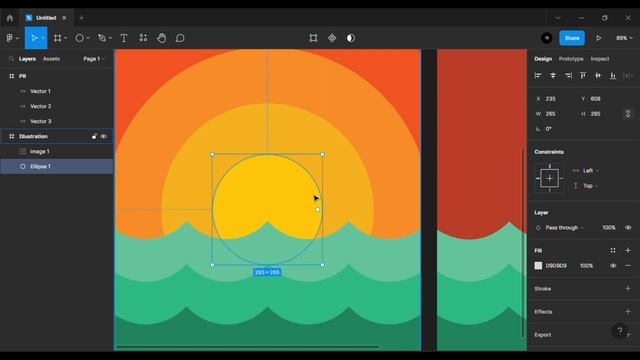Add a new tab with plus

point(82,18)
